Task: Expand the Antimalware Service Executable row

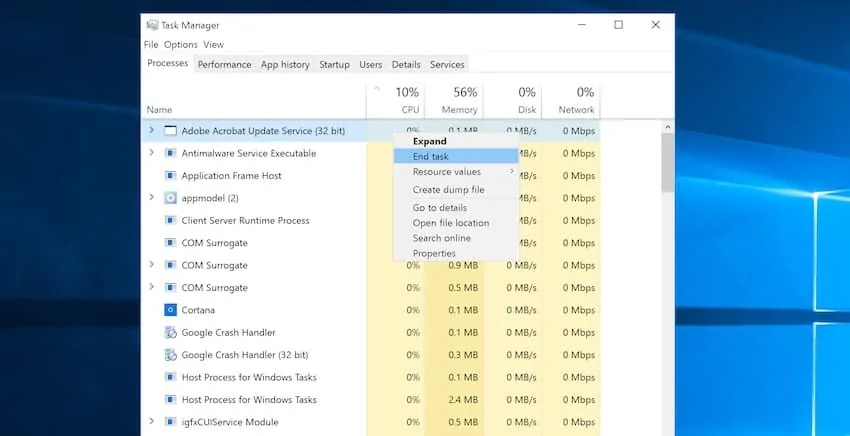Action: (152, 153)
